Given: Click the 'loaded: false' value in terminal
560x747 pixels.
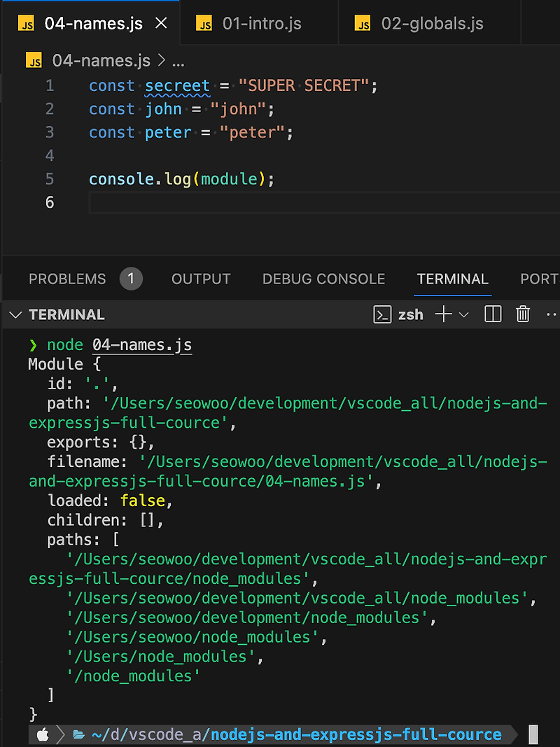Looking at the screenshot, I should (142, 501).
